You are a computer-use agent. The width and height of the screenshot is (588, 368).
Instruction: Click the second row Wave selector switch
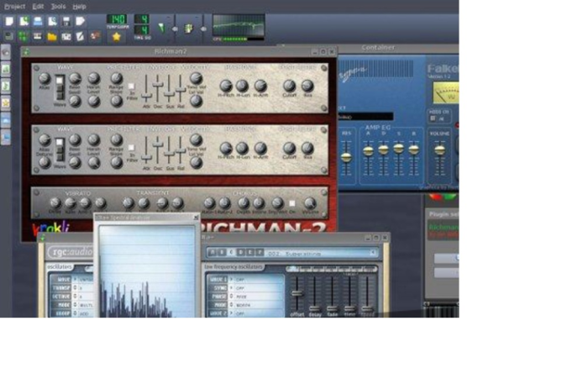60,150
